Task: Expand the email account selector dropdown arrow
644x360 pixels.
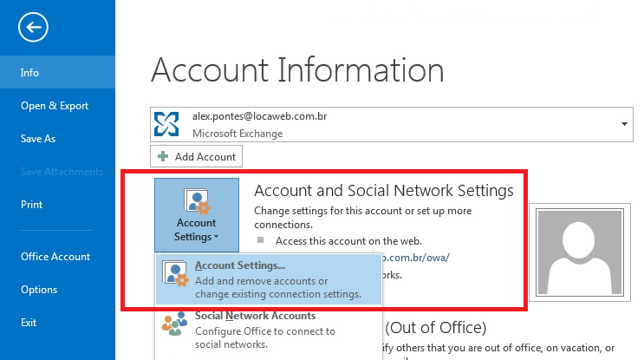Action: [624, 124]
